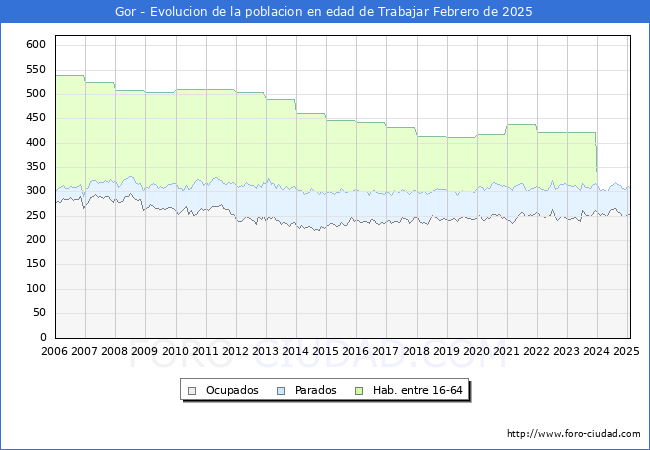
Task: Click the 2019 x-axis year label
Action: [446, 351]
